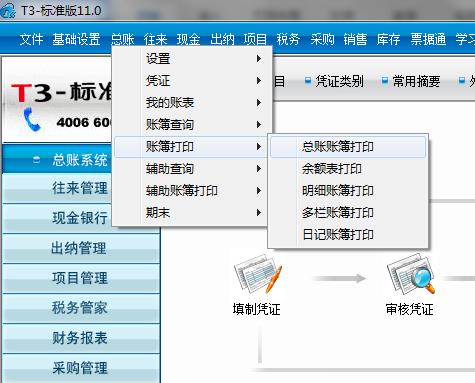Expand the 账簿查询 submenu arrow

[259, 125]
